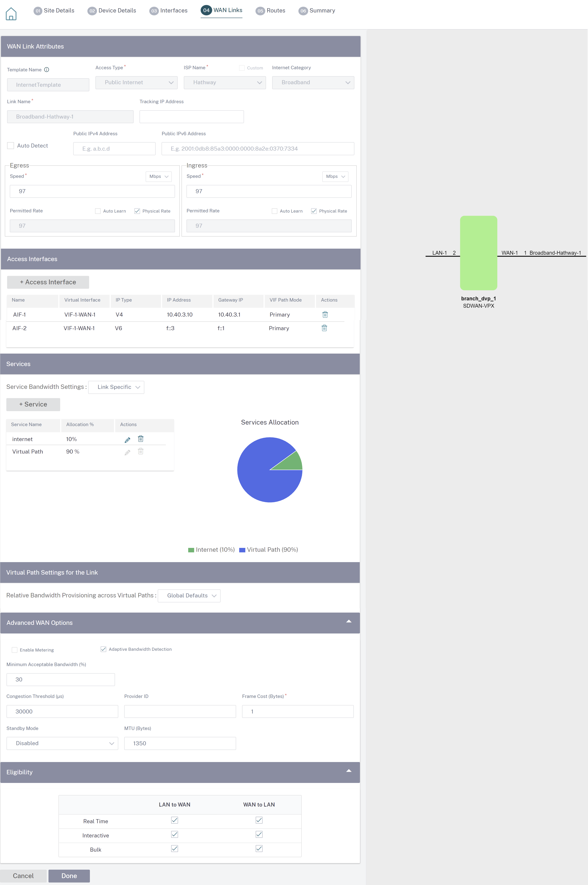Go to the Summary step tab

click(317, 11)
